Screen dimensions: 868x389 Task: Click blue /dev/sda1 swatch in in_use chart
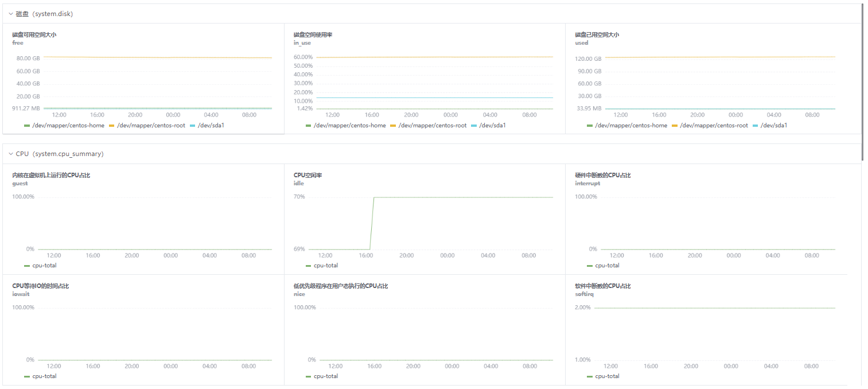(x=474, y=125)
